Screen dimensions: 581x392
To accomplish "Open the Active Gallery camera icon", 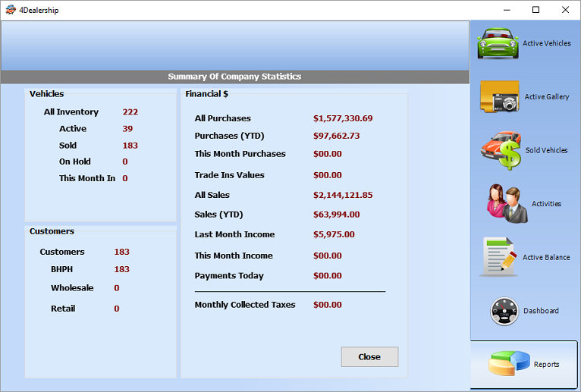I will [x=499, y=97].
